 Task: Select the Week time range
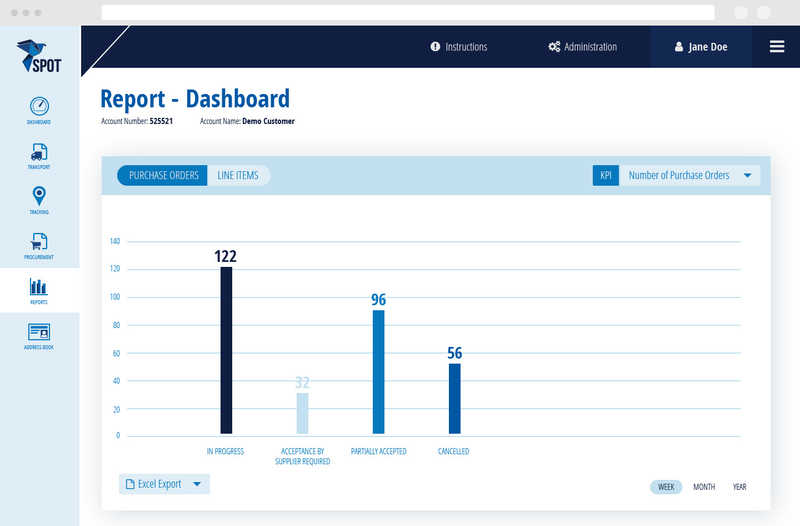665,487
